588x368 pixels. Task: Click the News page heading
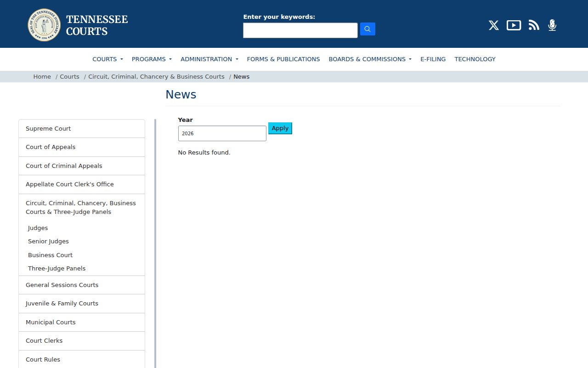coord(181,94)
